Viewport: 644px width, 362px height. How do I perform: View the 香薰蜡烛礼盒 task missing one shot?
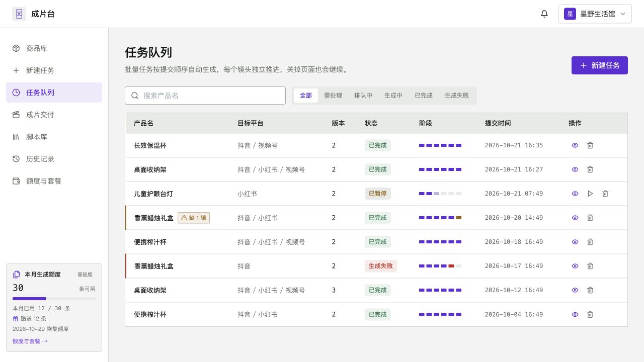tap(575, 218)
